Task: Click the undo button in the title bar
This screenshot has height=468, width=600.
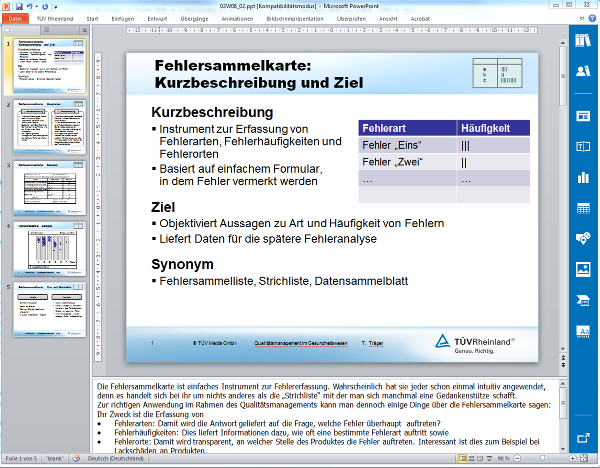Action: (31, 6)
